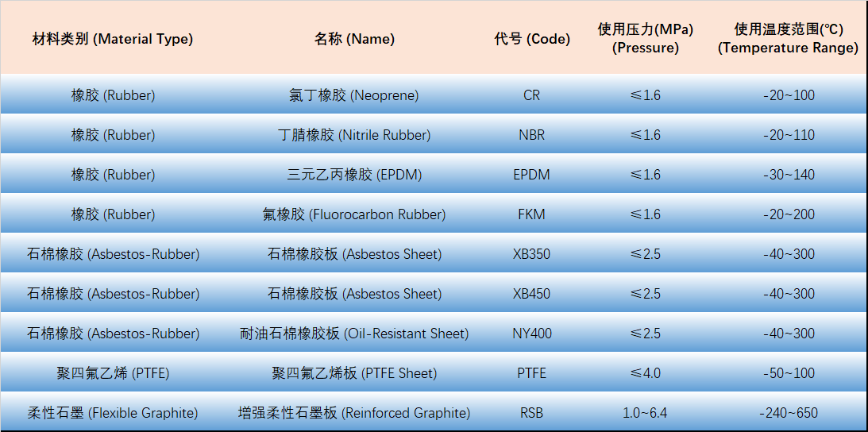Select the PTFE Sheet name cell
Screen dimensions: 868x432
coord(354,373)
